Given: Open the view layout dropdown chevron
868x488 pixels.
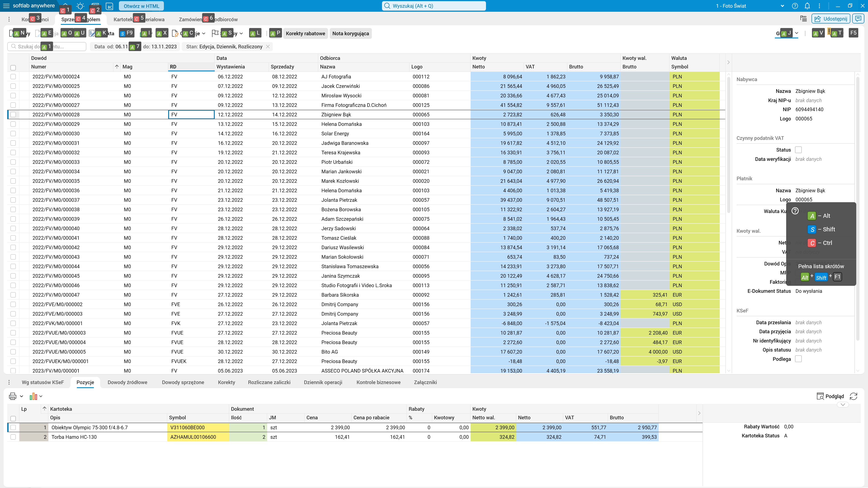Looking at the screenshot, I should point(797,33).
